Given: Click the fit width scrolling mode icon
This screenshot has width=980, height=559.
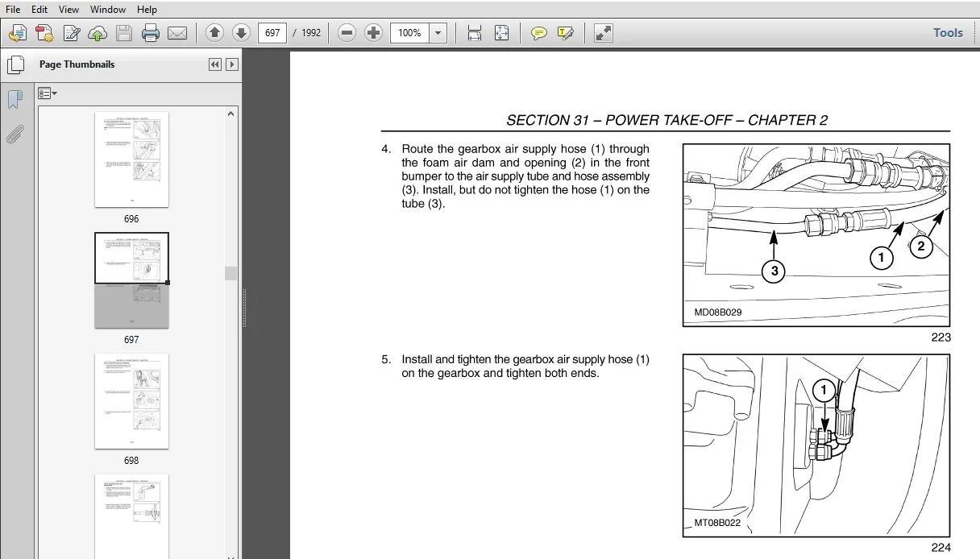Looking at the screenshot, I should (475, 33).
